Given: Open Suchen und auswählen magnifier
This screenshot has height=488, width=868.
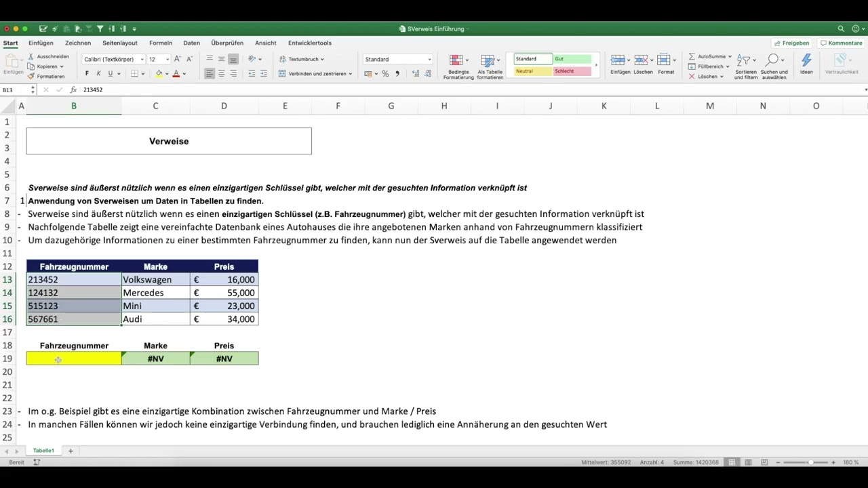Looking at the screenshot, I should click(x=774, y=68).
